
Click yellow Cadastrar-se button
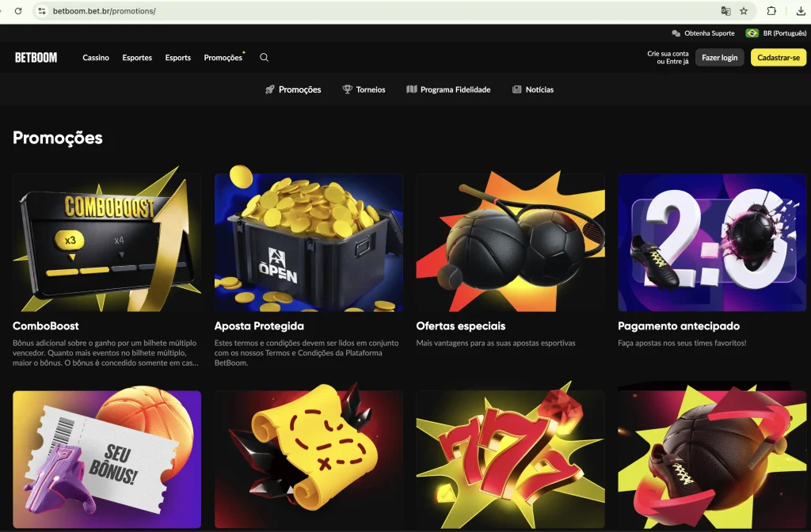click(779, 57)
